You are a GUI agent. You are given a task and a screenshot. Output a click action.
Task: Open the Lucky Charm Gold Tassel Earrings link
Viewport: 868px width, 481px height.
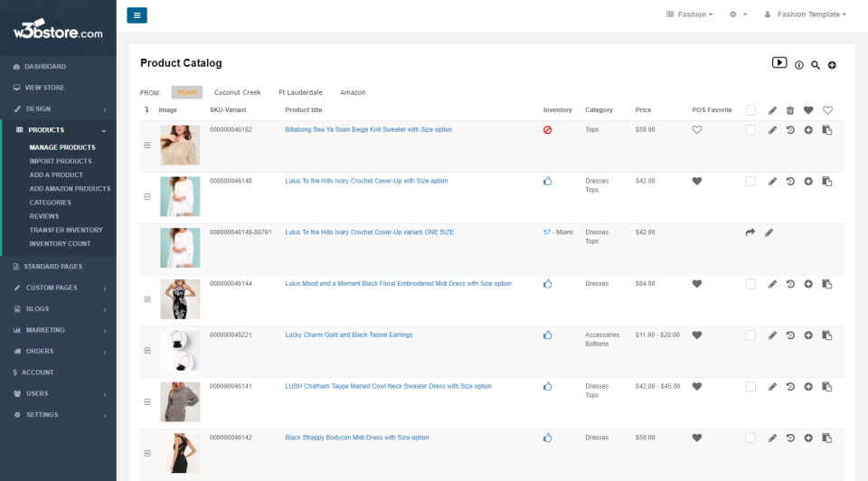pyautogui.click(x=349, y=335)
